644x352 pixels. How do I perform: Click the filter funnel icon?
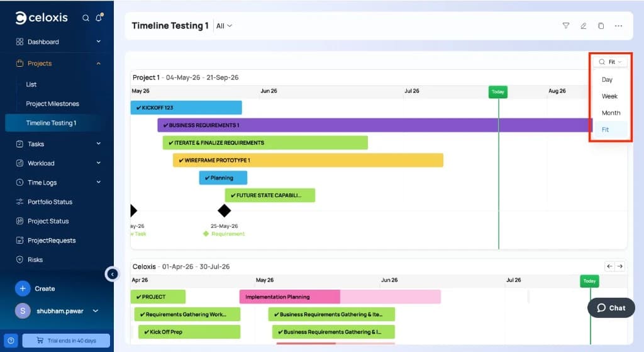point(565,26)
